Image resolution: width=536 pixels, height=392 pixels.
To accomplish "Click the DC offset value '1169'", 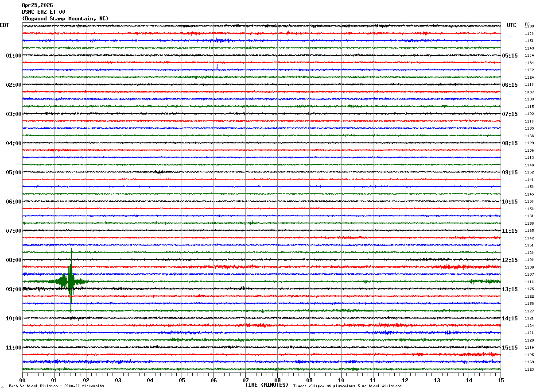I will 529,362.
